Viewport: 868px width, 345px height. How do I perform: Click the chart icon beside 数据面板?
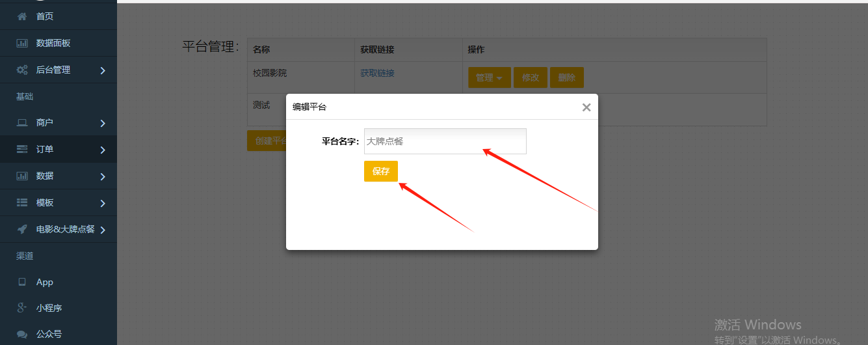22,43
